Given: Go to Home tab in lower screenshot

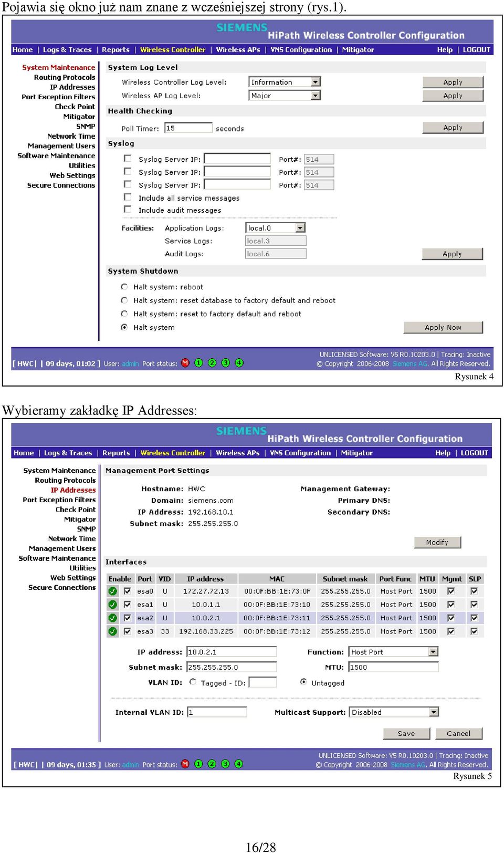Looking at the screenshot, I should pos(24,453).
